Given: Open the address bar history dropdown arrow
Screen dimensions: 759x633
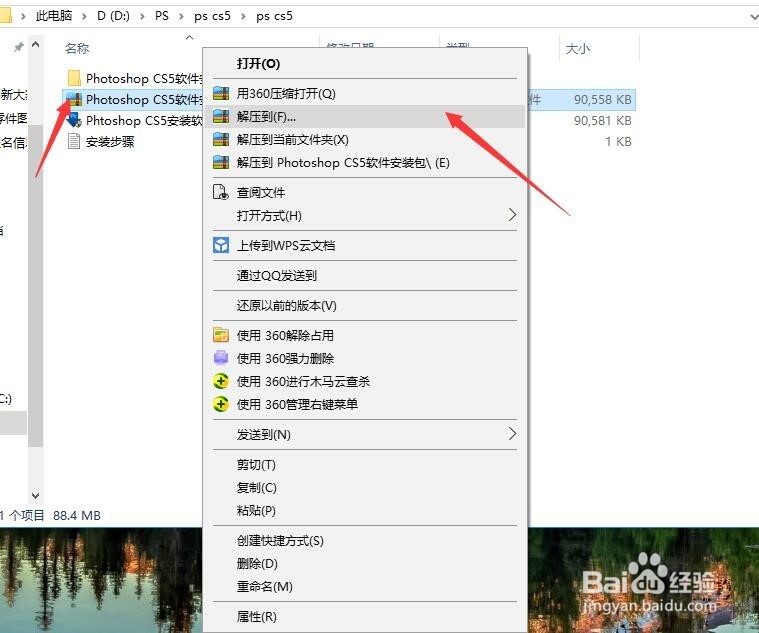Looking at the screenshot, I should coord(754,17).
